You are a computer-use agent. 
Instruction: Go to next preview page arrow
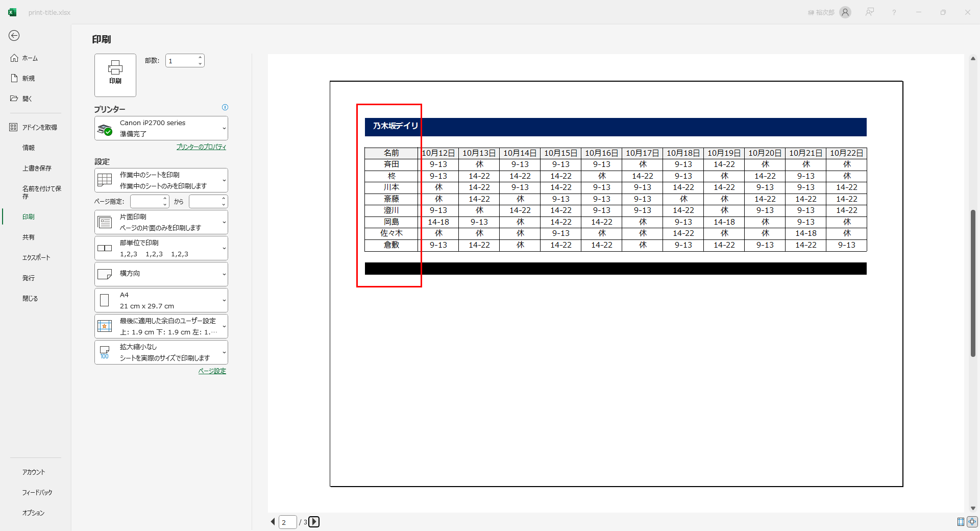pyautogui.click(x=314, y=522)
